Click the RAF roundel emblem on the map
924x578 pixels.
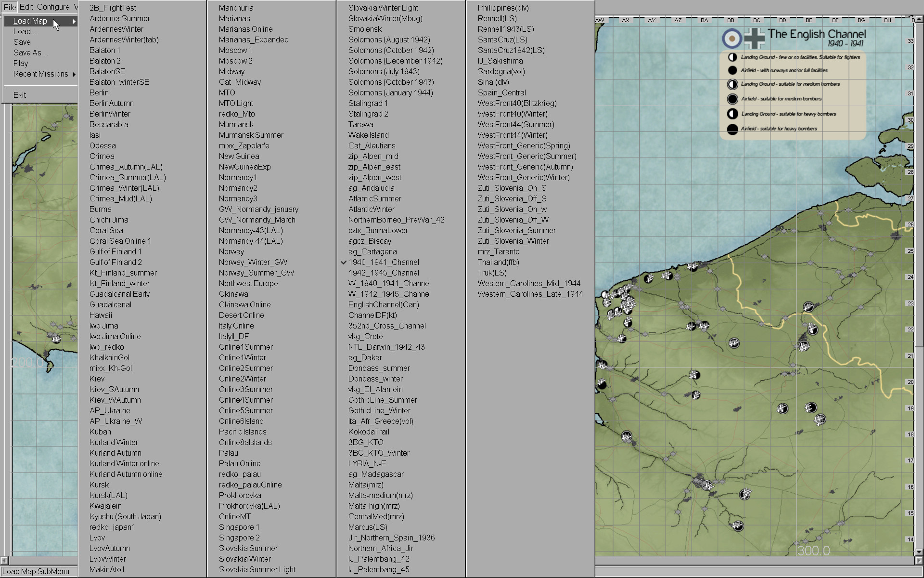732,38
